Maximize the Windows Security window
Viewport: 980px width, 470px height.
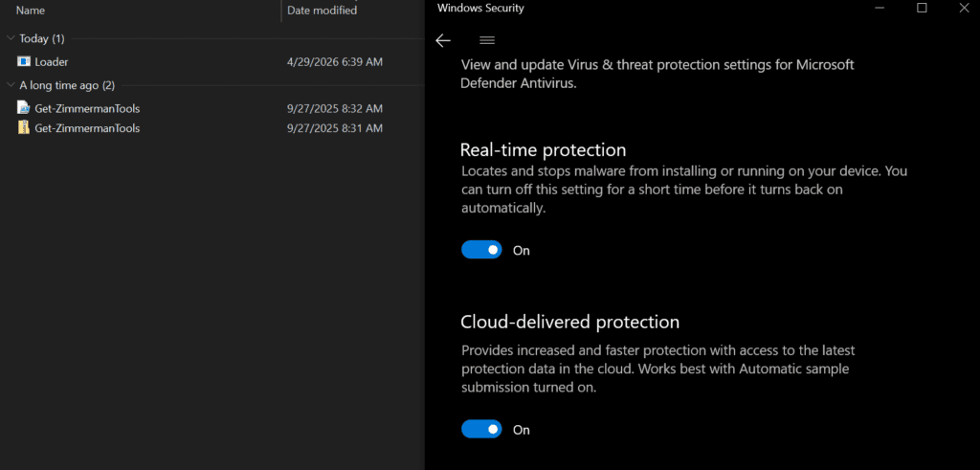(x=922, y=8)
